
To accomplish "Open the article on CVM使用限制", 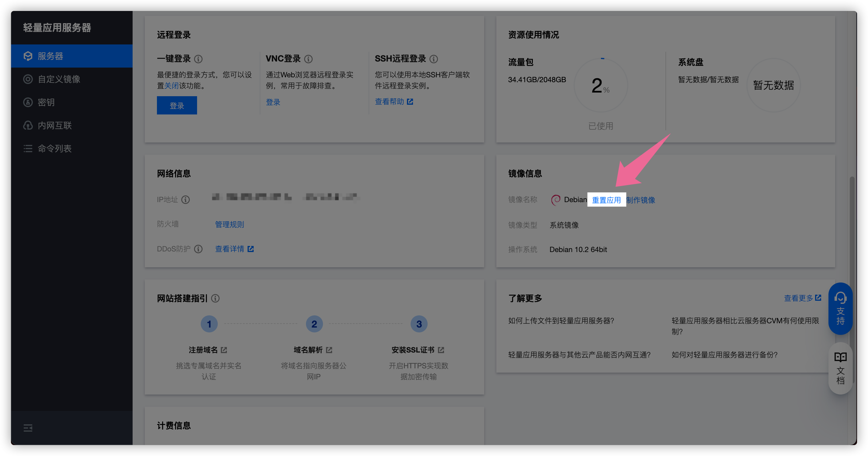I will click(745, 326).
